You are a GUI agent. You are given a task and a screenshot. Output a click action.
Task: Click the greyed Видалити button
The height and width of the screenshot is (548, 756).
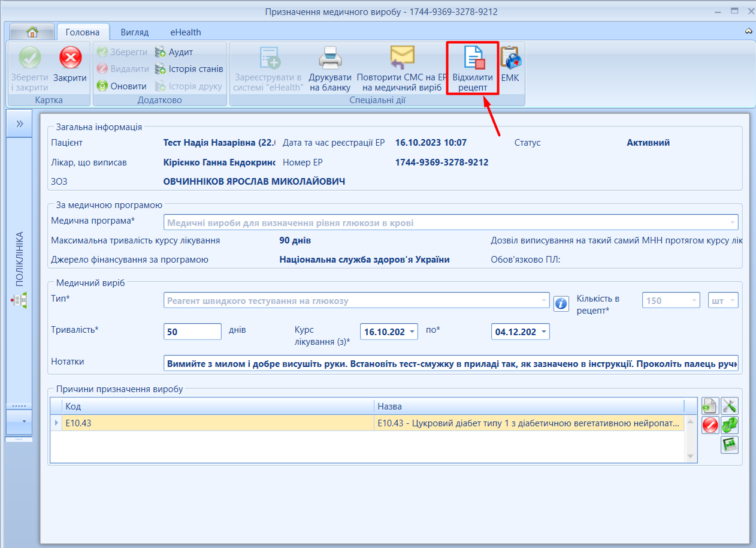tap(123, 69)
